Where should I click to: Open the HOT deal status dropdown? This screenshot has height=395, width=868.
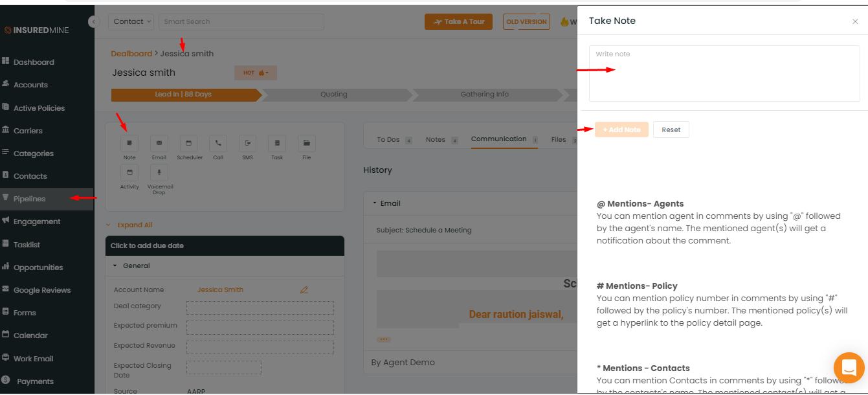pos(256,73)
